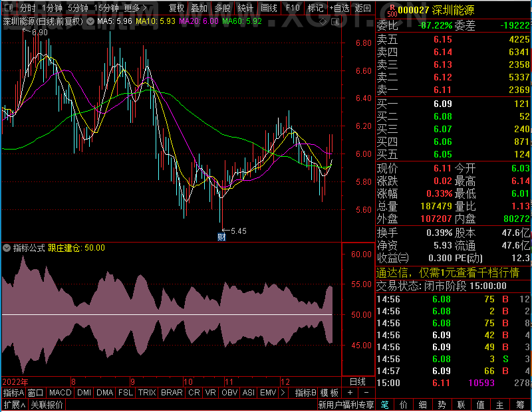Select 势 trend tab
Screen dimensions: 532x412
442,405
